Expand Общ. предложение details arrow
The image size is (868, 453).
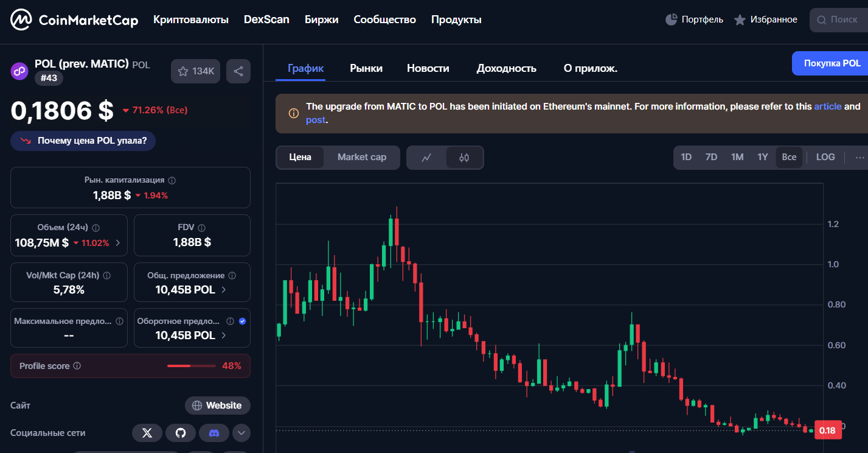224,290
